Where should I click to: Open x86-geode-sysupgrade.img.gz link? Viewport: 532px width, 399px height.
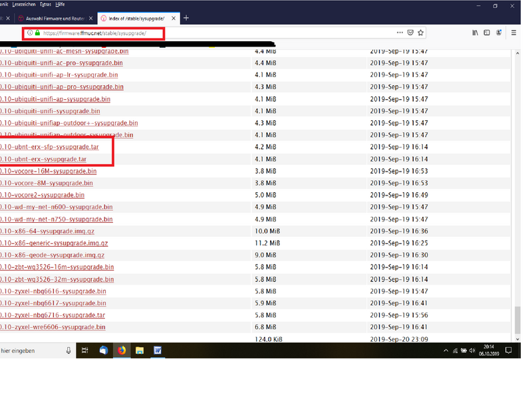tap(53, 255)
